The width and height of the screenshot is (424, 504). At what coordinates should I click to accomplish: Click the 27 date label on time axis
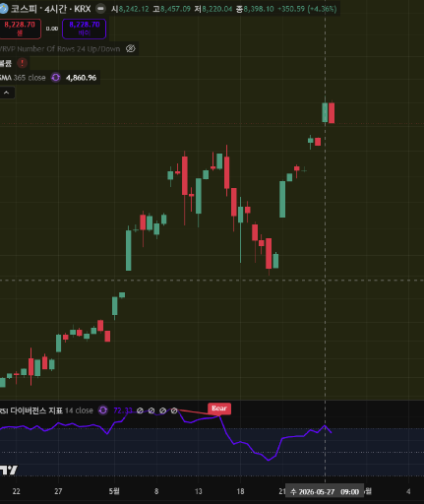tap(58, 491)
